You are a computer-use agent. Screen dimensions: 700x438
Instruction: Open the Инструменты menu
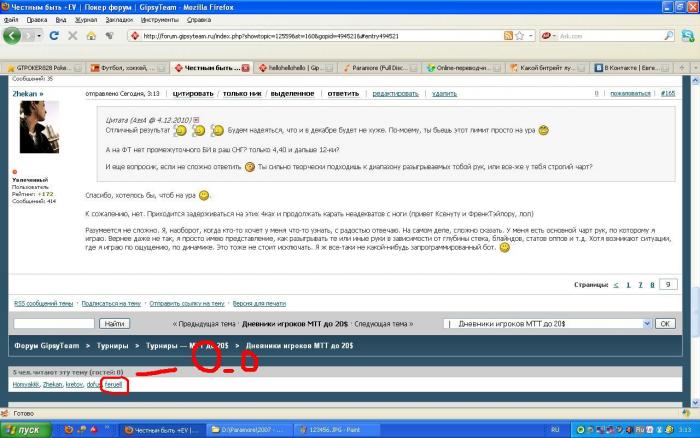point(159,20)
